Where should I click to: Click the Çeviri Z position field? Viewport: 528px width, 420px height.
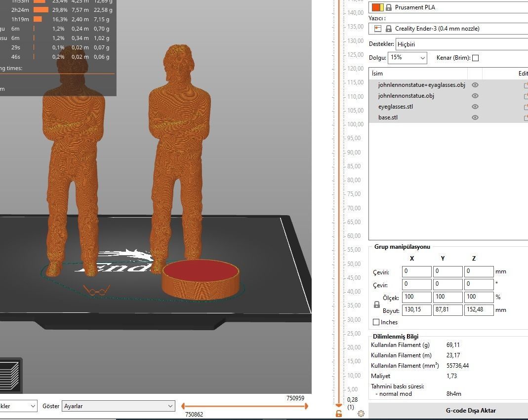479,271
